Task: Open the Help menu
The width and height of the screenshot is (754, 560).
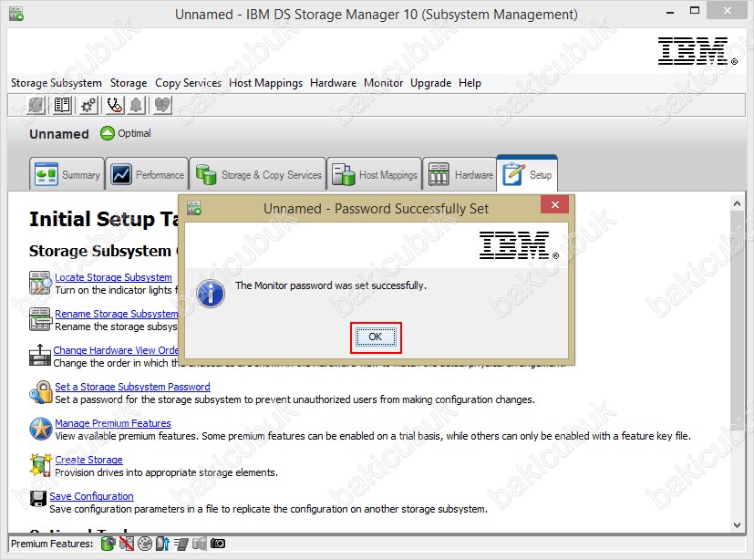Action: (x=470, y=83)
